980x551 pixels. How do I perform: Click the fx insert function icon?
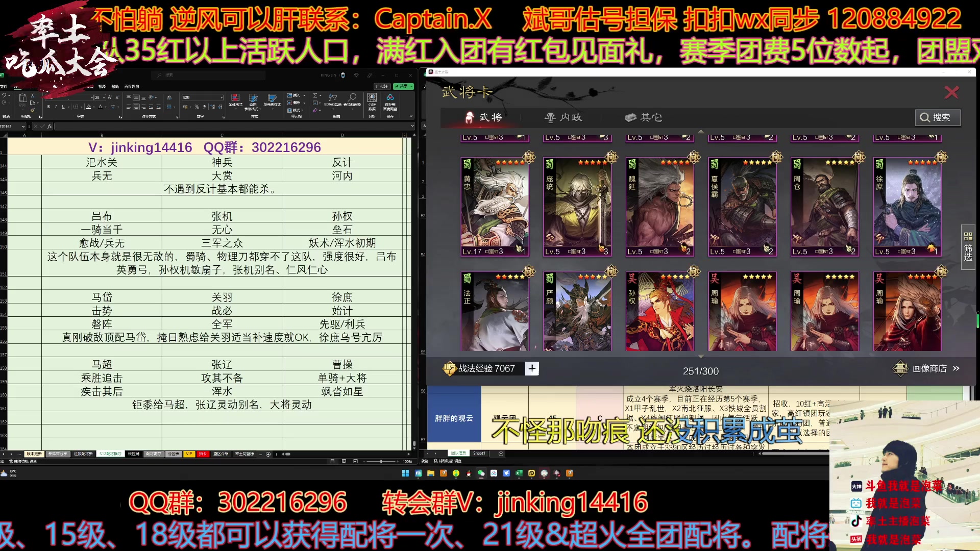pos(50,126)
